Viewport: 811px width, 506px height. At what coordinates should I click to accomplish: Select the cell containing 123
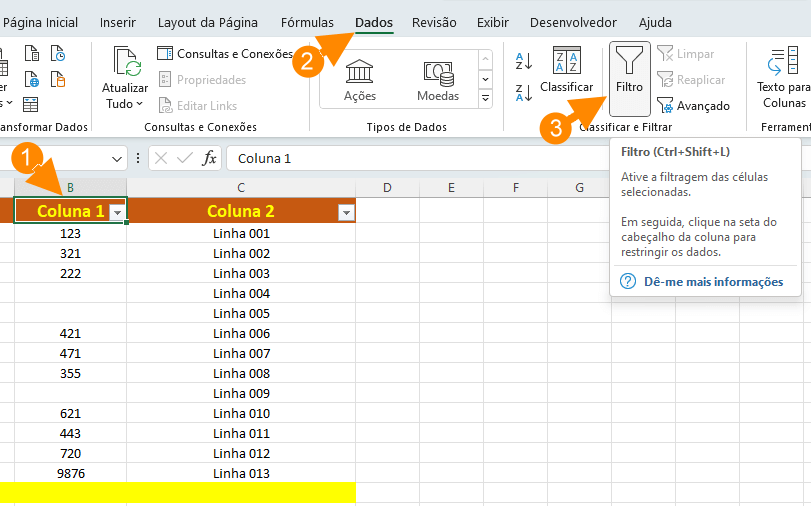click(x=70, y=233)
